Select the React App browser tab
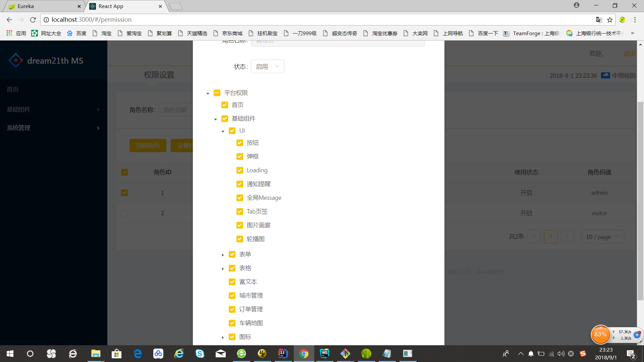The height and width of the screenshot is (362, 644). coord(126,6)
